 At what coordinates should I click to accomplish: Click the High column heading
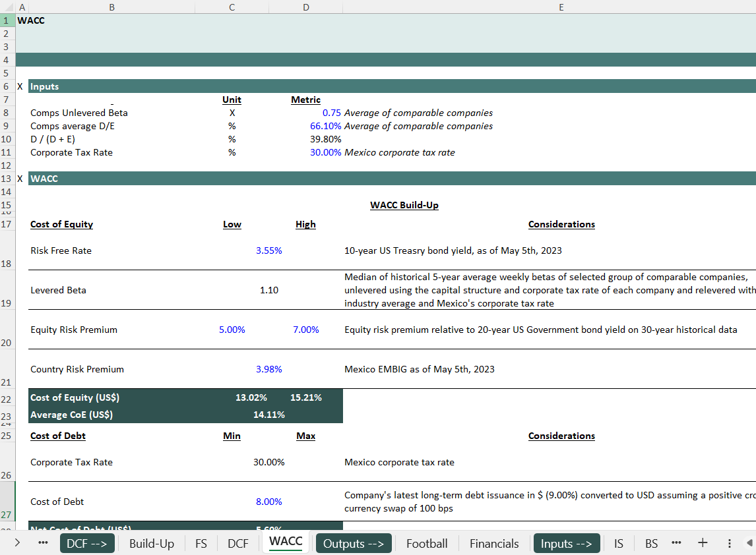pos(305,224)
